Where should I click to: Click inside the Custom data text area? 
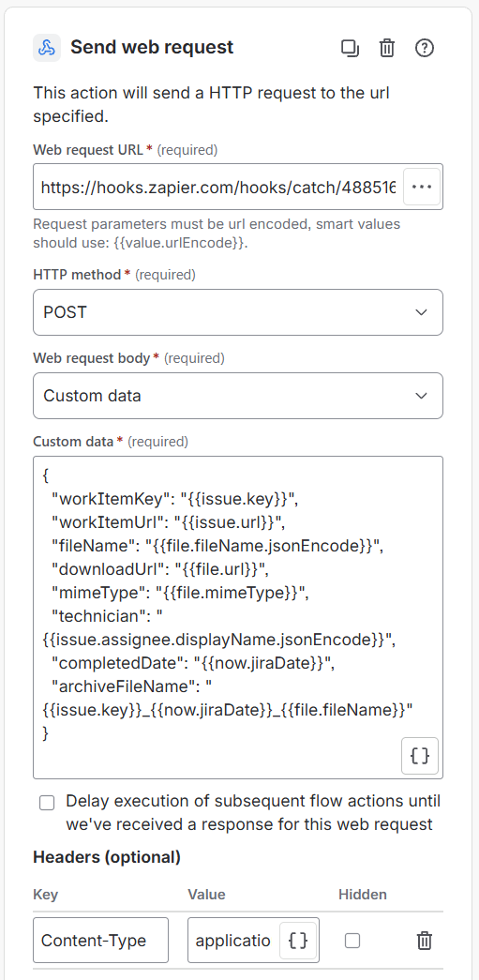(x=238, y=617)
